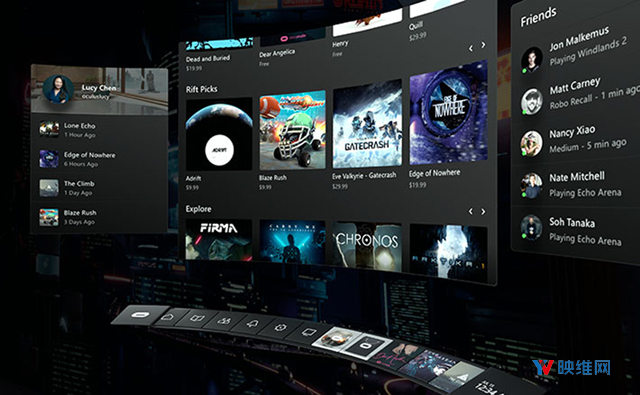Viewport: 640px width, 395px height.
Task: Launch the Virtual Desktop monitor icon
Action: 307,332
